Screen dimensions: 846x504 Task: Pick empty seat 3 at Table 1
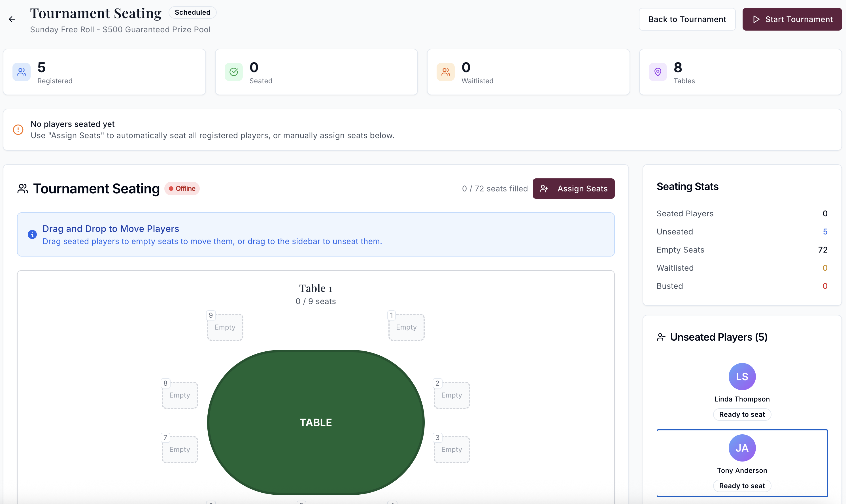(452, 449)
